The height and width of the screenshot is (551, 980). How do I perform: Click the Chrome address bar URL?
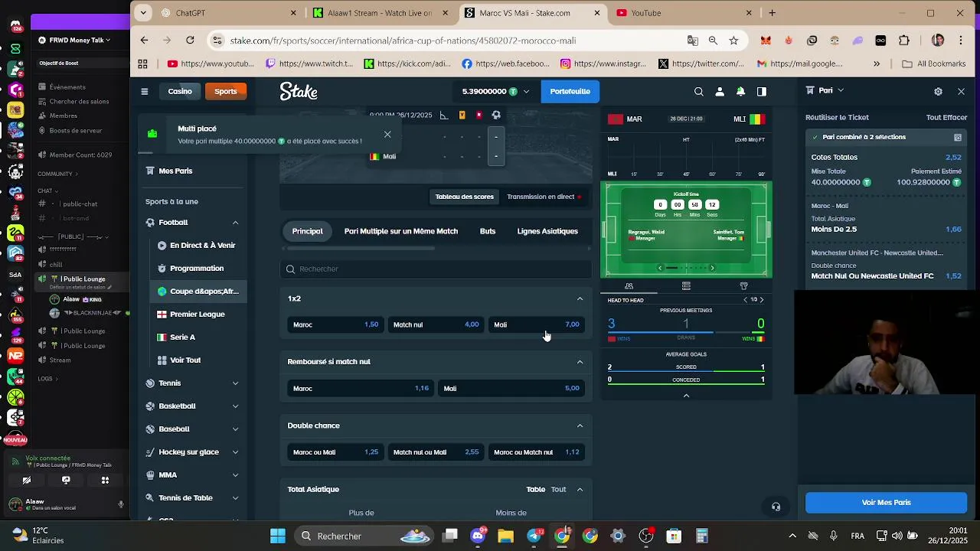[x=403, y=41]
